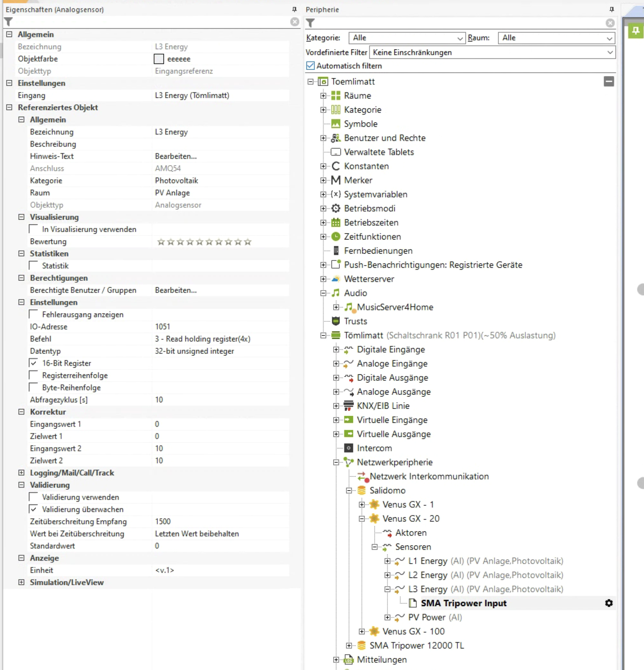Open the Kategorie dropdown
The image size is (644, 670).
407,38
